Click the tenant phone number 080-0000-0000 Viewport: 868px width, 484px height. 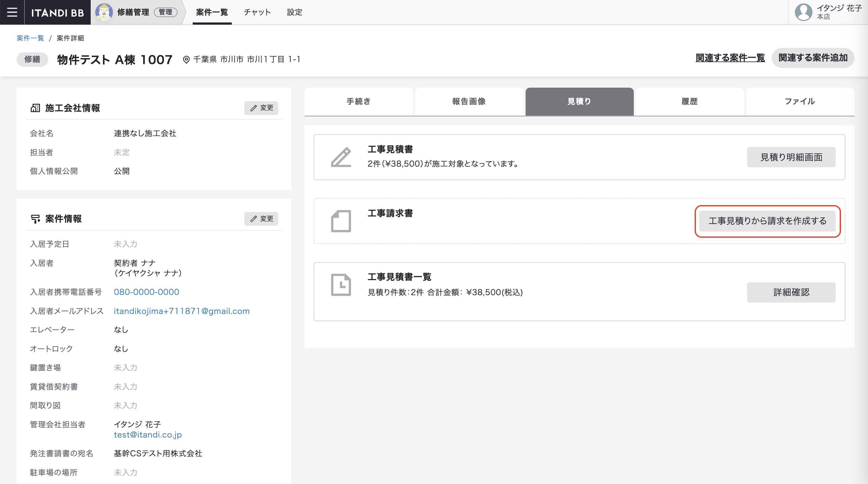[146, 292]
